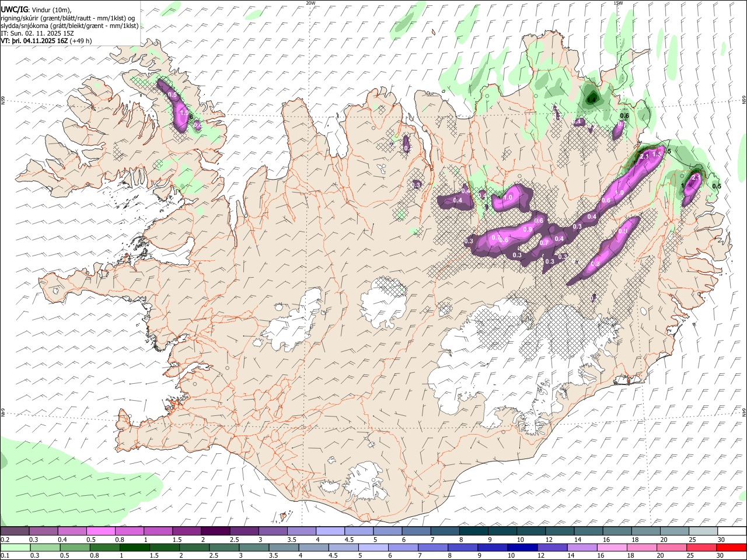The width and height of the screenshot is (747, 560).
Task: Select the 'slydda/snjókoma (grátt/bleikt/grænt - mm/1klst)' line
Action: point(69,26)
